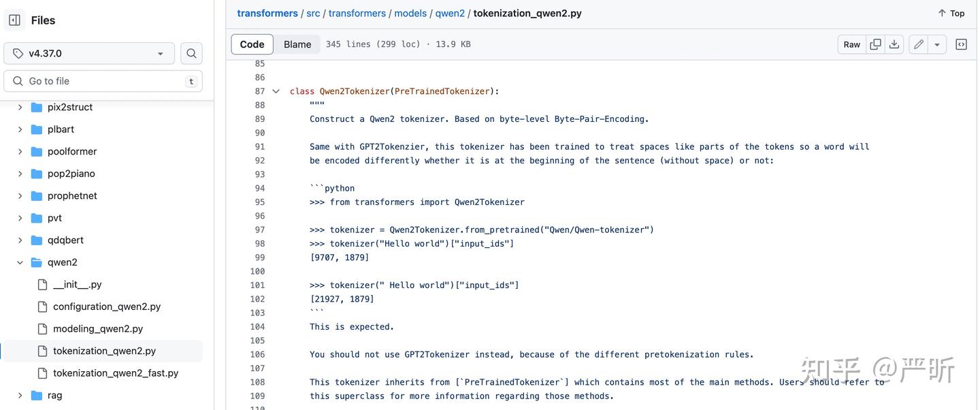
Task: Open the models breadcrumb link
Action: coord(410,13)
